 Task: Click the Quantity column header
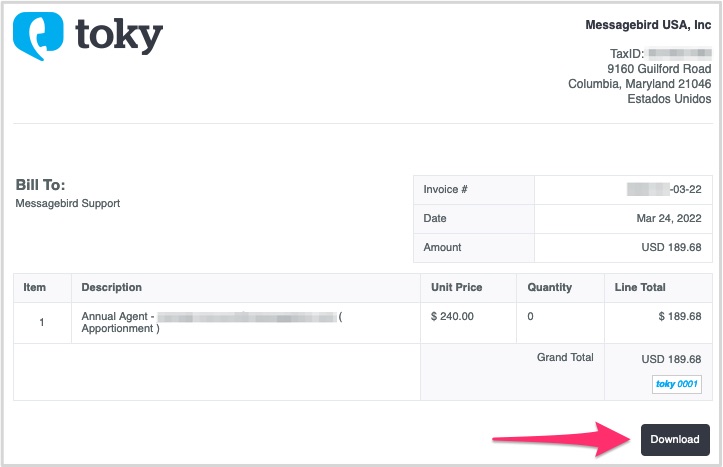pyautogui.click(x=550, y=288)
